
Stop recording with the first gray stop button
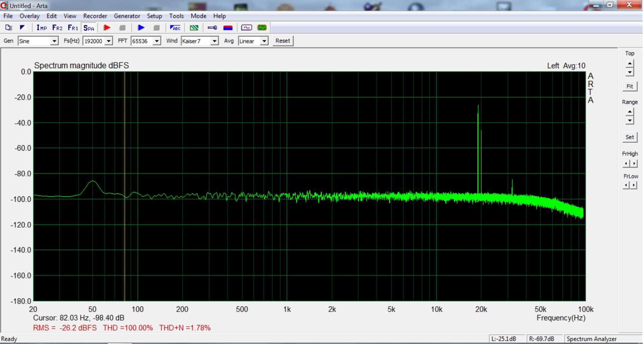tap(123, 28)
